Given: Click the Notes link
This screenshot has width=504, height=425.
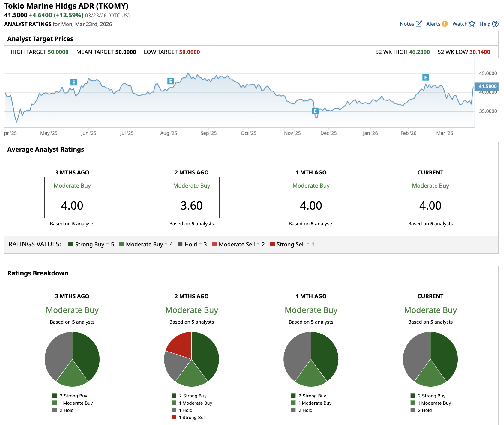Looking at the screenshot, I should point(407,24).
